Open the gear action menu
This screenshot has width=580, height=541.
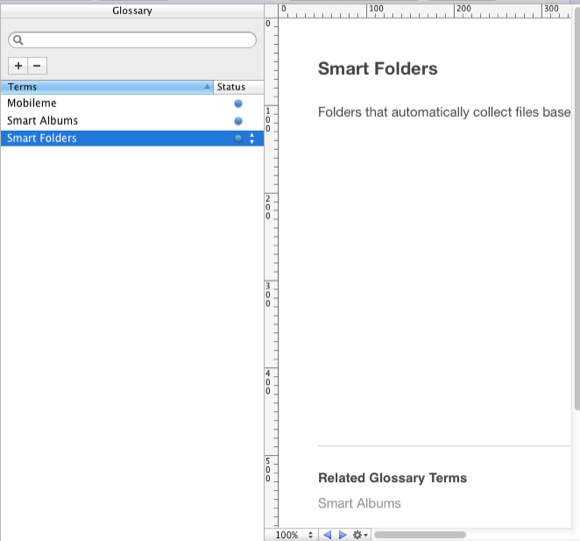[x=360, y=535]
